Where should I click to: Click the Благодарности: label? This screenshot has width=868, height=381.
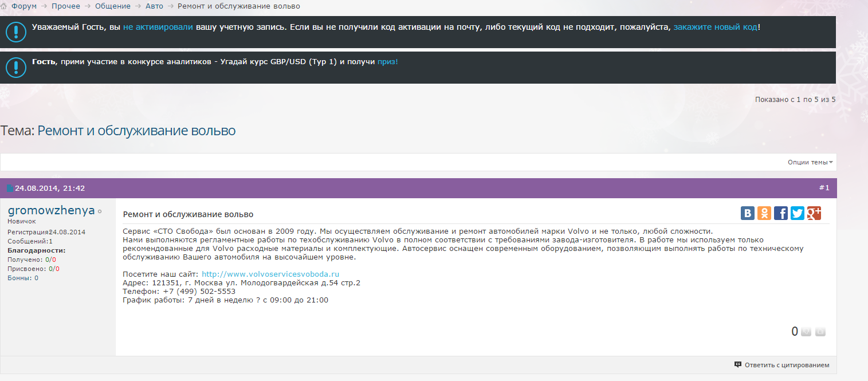pos(37,250)
